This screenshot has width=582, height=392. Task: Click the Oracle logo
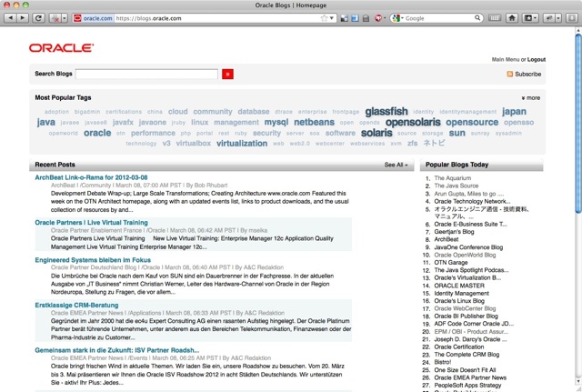pyautogui.click(x=61, y=48)
